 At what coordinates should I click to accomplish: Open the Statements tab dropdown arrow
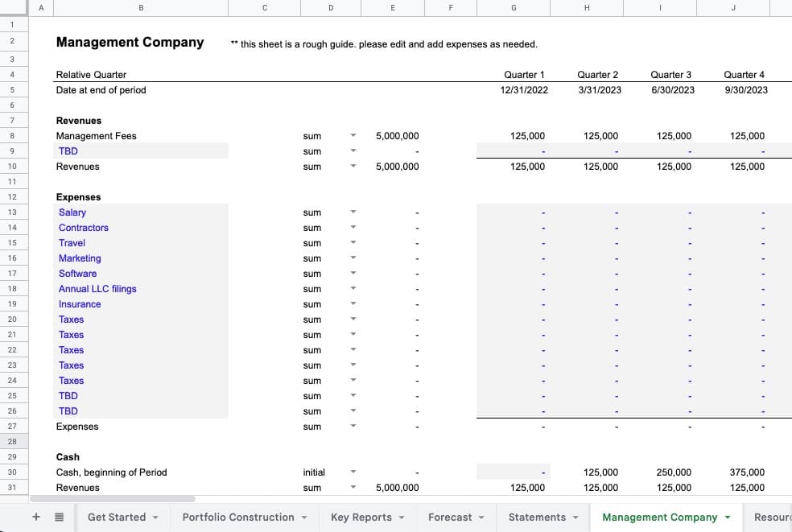pyautogui.click(x=575, y=518)
